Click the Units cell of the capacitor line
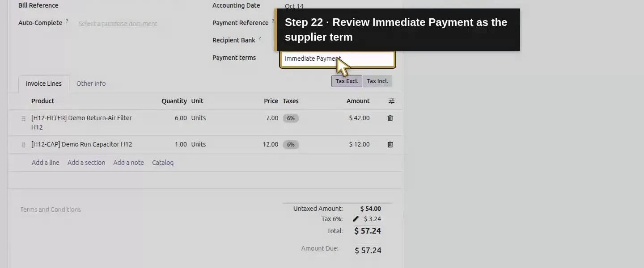The image size is (644, 268). pos(199,144)
